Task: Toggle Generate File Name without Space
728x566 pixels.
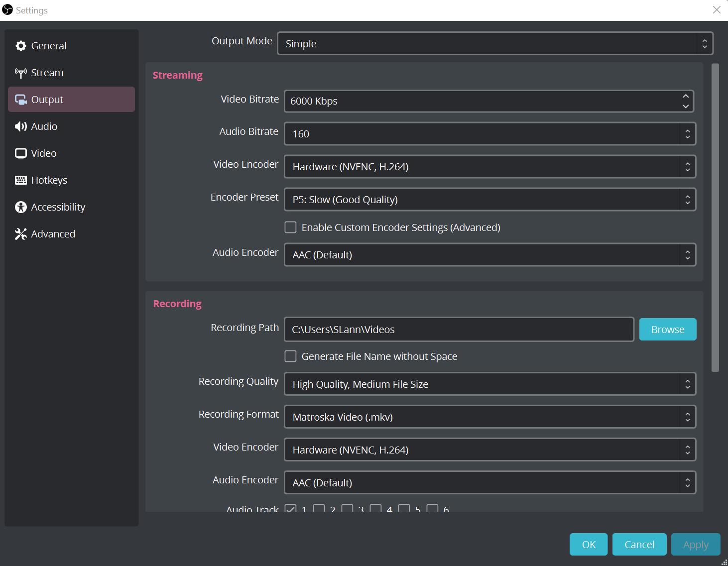Action: (x=290, y=356)
